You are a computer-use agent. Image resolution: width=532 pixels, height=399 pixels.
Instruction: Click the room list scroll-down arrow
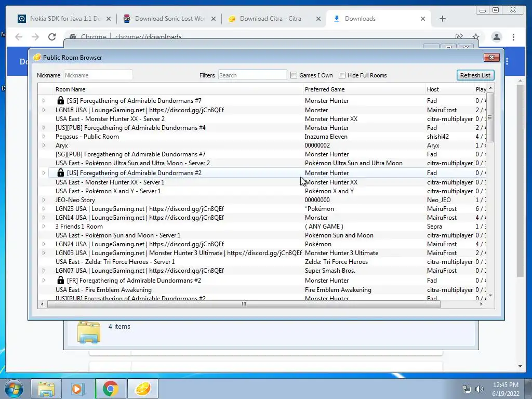tap(490, 296)
